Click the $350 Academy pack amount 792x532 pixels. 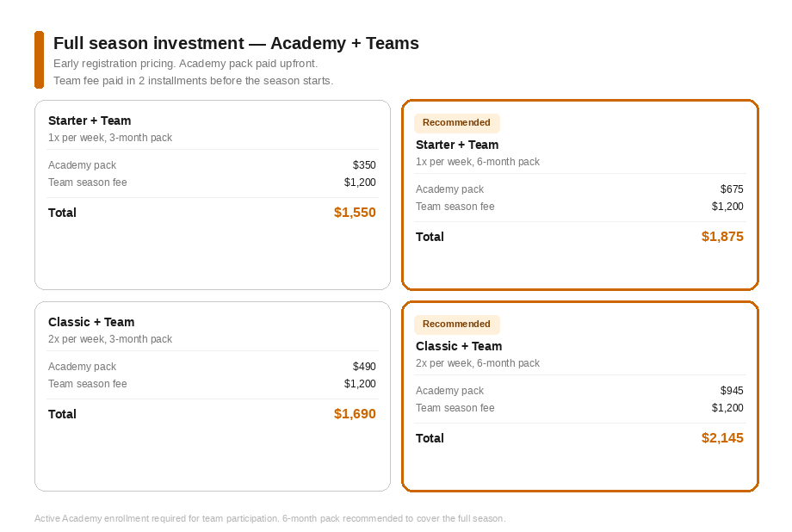coord(364,165)
